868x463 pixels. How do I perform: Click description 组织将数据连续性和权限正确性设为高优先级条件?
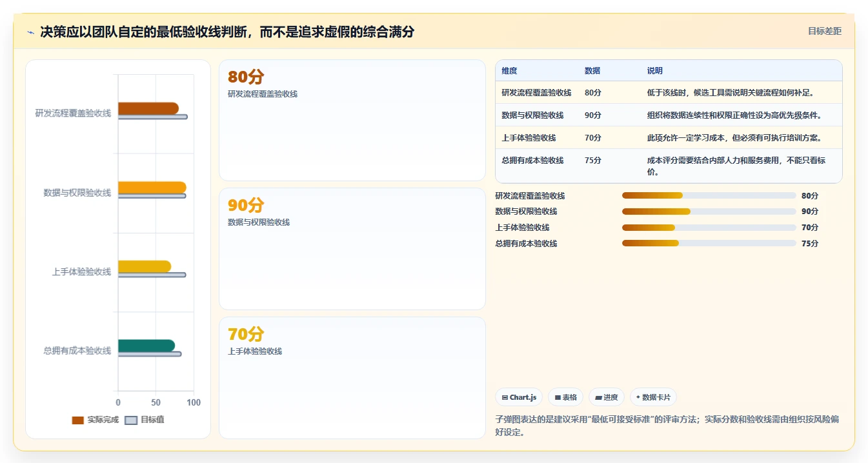click(735, 115)
